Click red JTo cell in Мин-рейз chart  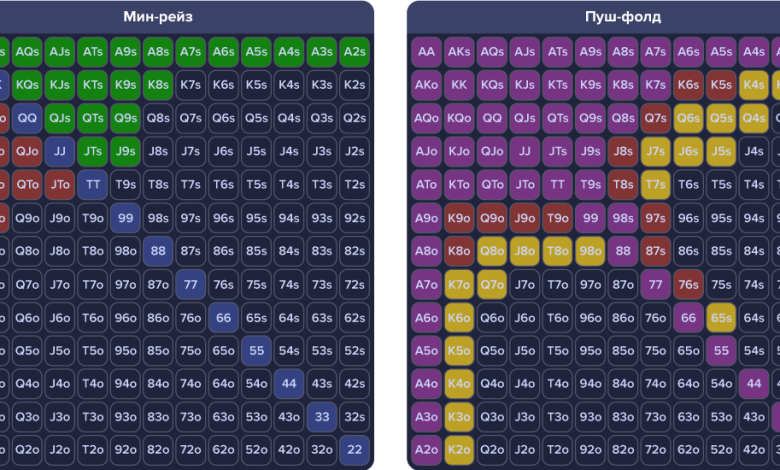pyautogui.click(x=60, y=184)
